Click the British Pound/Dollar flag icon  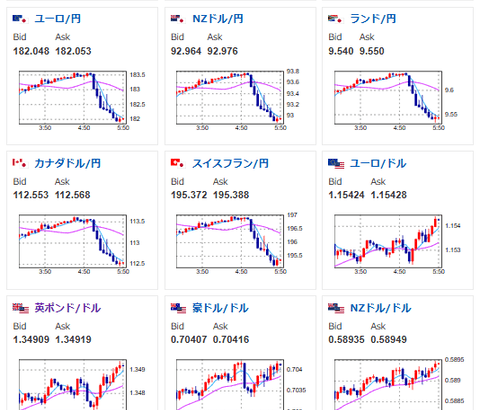pos(21,308)
